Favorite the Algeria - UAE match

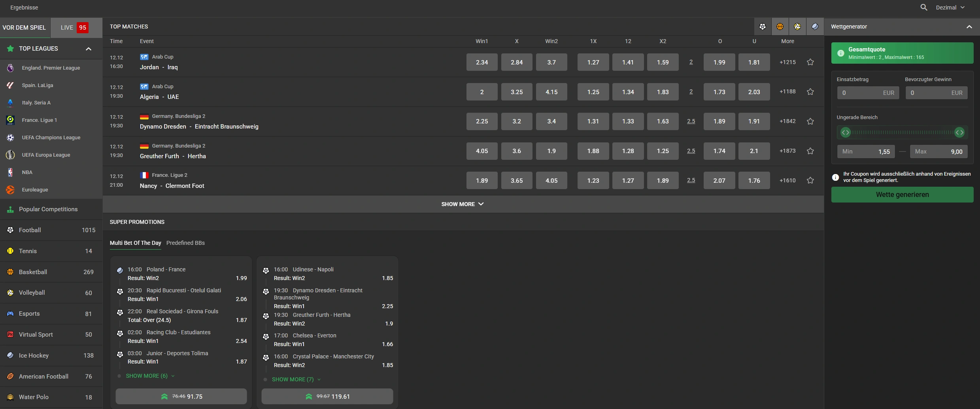tap(810, 92)
